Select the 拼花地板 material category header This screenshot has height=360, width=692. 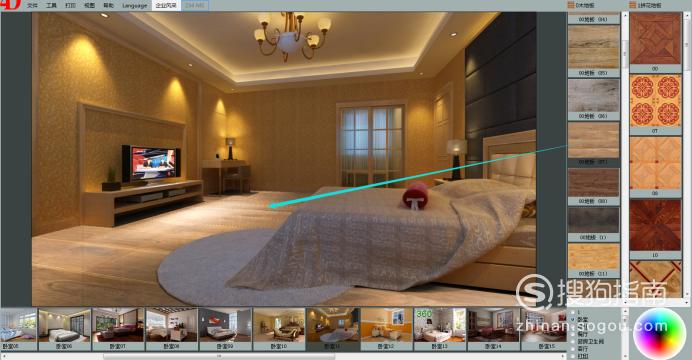650,5
